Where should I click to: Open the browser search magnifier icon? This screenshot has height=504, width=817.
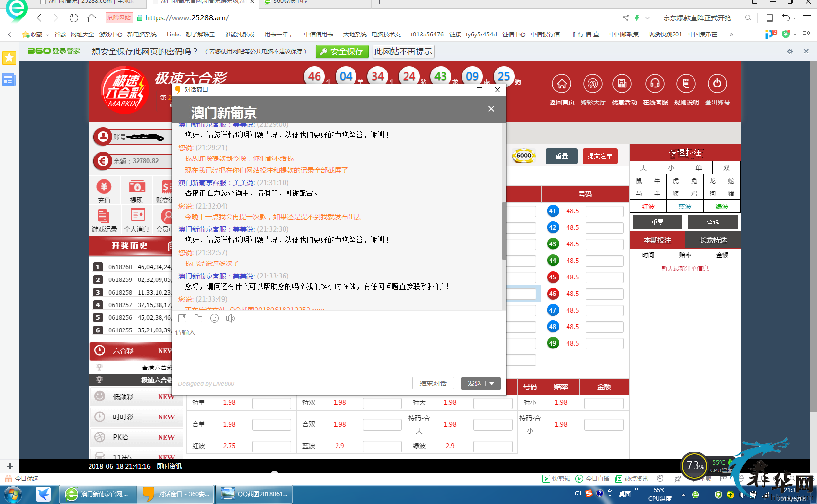coord(748,18)
